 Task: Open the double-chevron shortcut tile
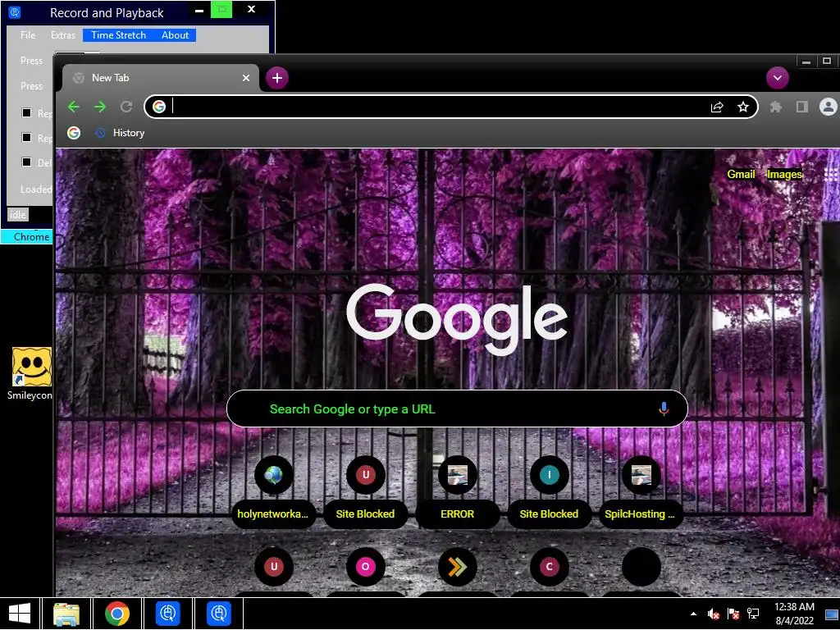pyautogui.click(x=458, y=567)
